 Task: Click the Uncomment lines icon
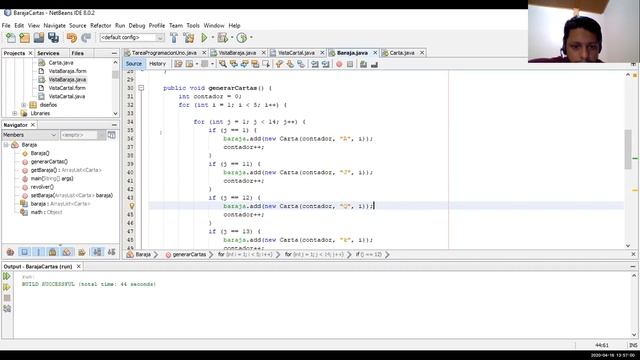(374, 64)
